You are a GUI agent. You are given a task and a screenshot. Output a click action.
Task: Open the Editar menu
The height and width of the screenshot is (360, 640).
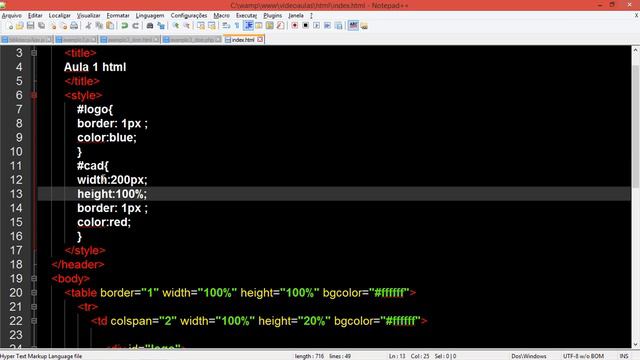[x=35, y=16]
